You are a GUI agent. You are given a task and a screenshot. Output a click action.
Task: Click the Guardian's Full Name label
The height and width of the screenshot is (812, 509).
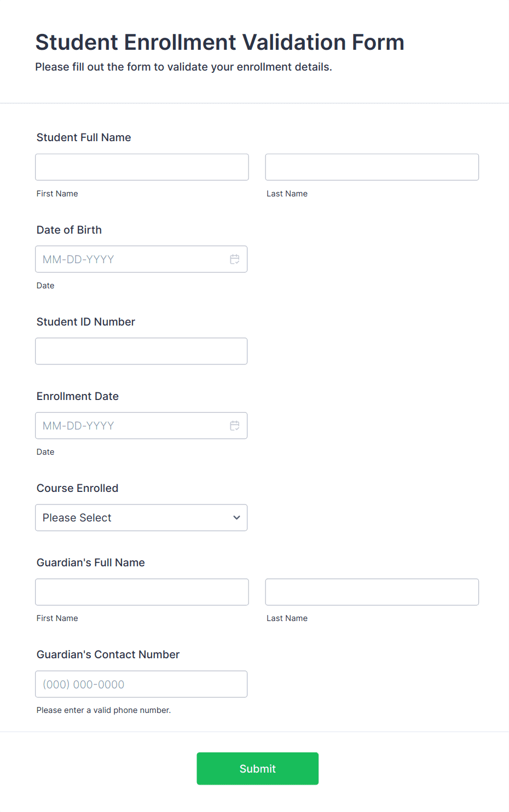point(90,562)
